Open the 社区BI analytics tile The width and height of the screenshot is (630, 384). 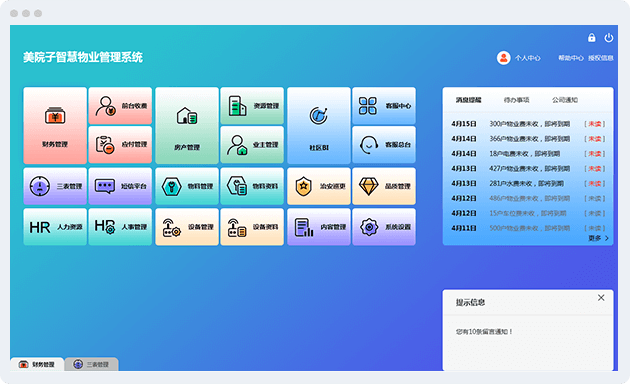[319, 125]
